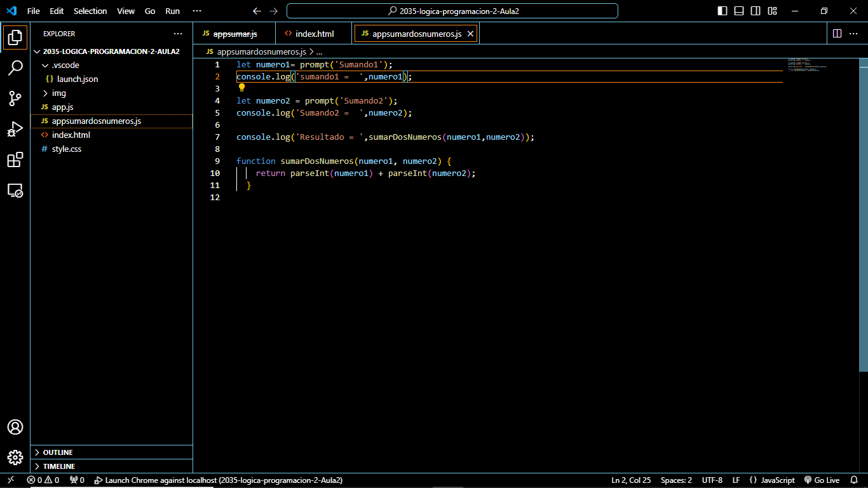Go back with the left arrow
The image size is (868, 488).
[x=257, y=11]
